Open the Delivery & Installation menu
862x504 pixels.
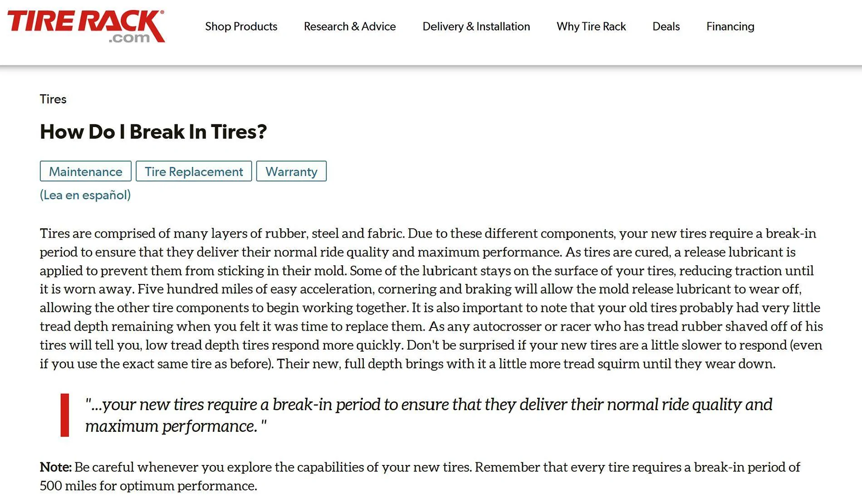[x=476, y=26]
